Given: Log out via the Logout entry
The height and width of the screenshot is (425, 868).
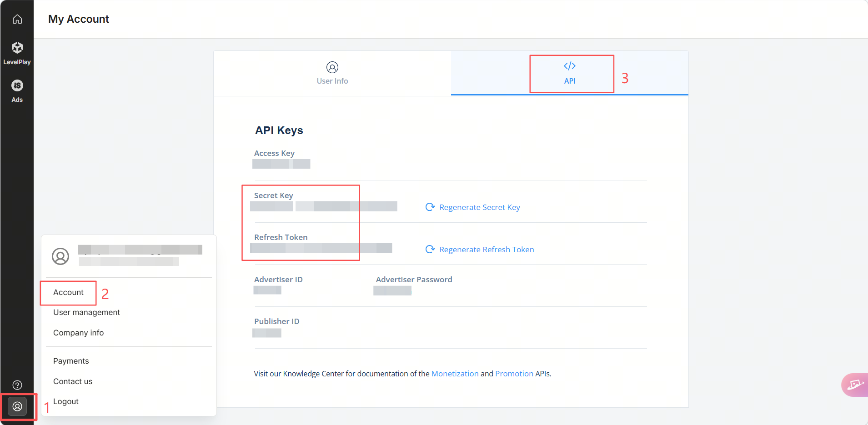Looking at the screenshot, I should [66, 401].
